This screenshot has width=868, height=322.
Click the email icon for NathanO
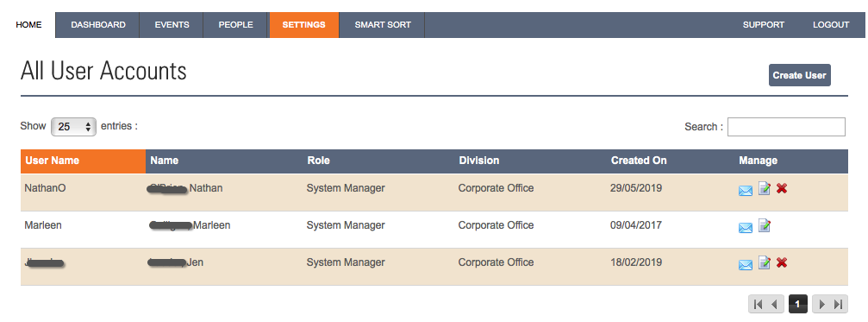[745, 190]
